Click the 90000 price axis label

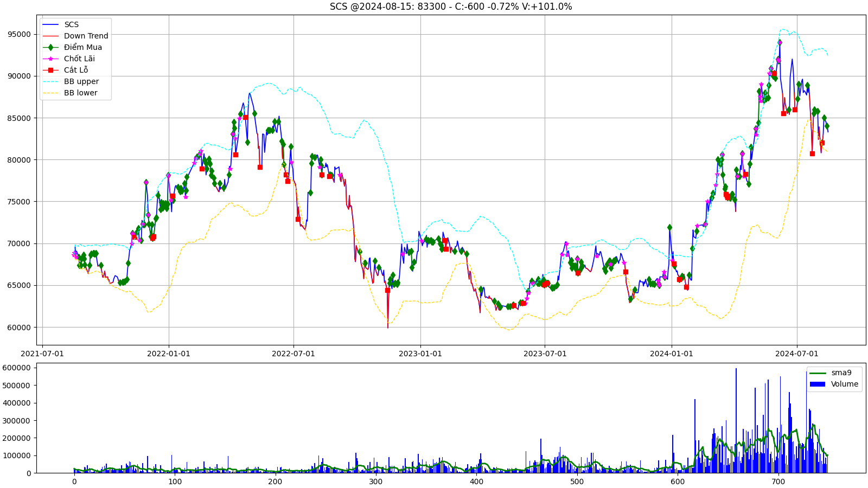point(20,76)
